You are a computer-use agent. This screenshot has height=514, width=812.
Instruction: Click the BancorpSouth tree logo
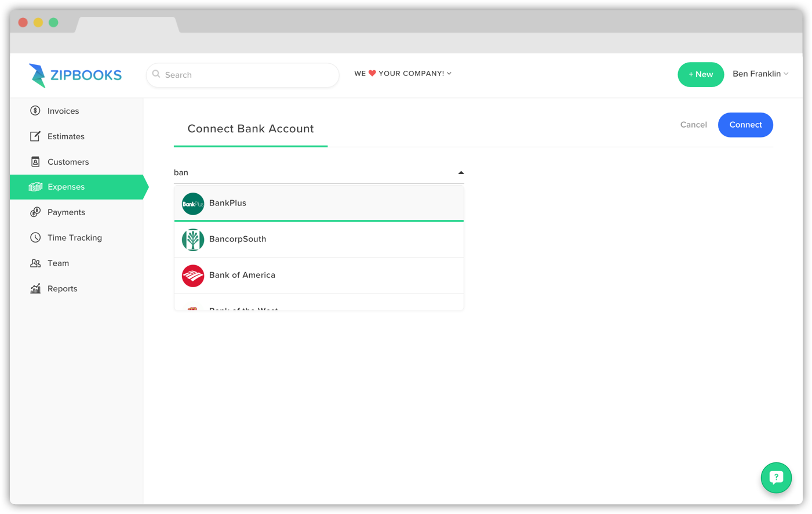coord(193,240)
